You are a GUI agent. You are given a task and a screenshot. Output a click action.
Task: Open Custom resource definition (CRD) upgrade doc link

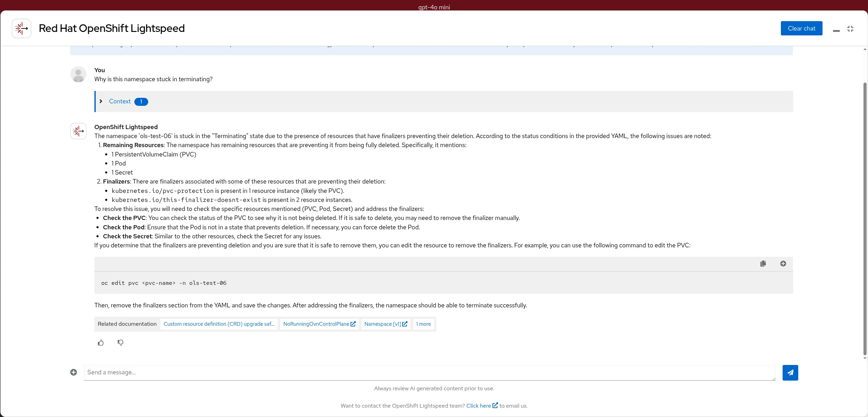pos(219,324)
